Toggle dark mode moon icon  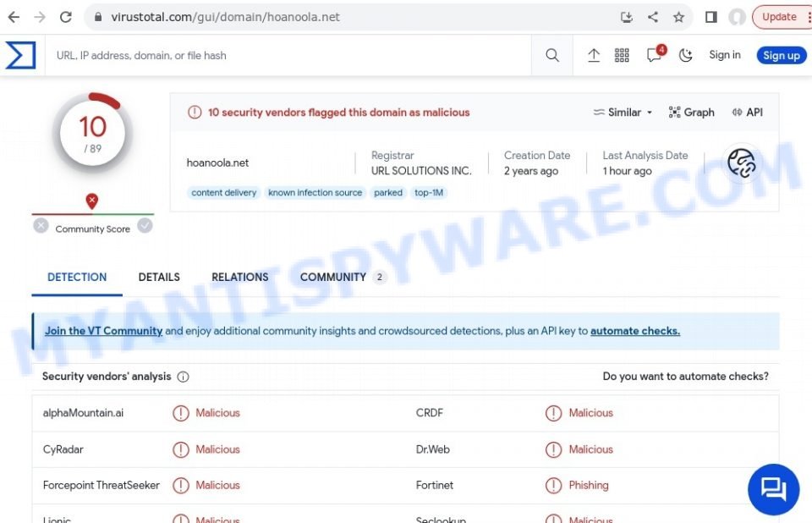click(686, 55)
